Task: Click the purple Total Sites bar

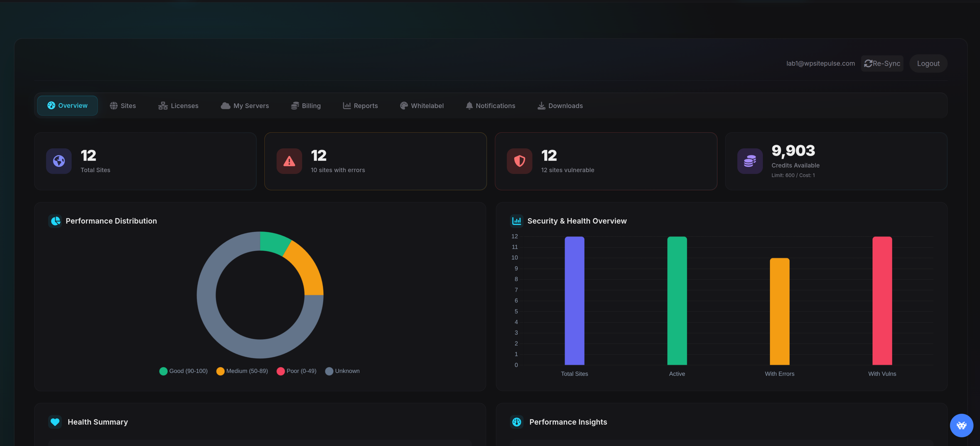Action: tap(574, 300)
